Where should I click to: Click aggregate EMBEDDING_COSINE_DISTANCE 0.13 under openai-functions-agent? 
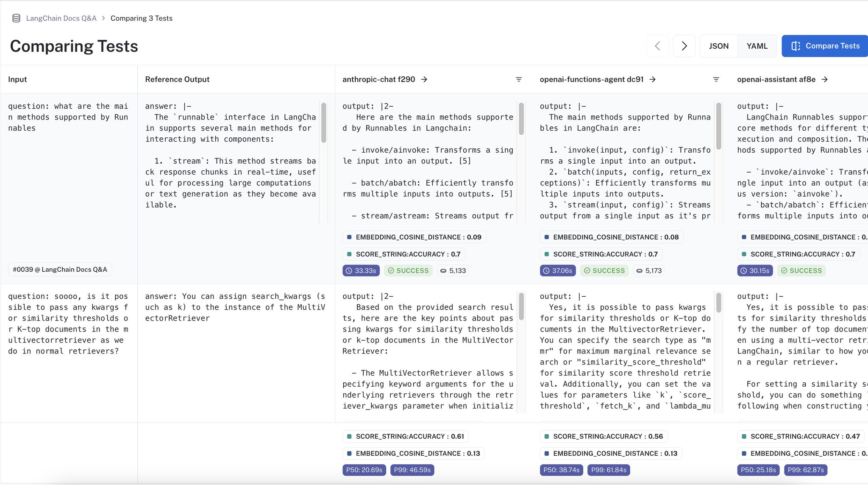(x=611, y=453)
